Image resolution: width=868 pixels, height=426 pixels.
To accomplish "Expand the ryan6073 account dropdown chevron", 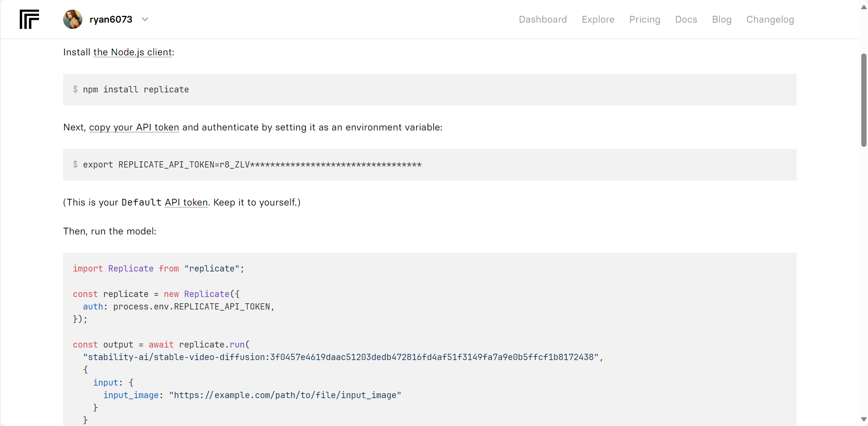I will tap(145, 19).
